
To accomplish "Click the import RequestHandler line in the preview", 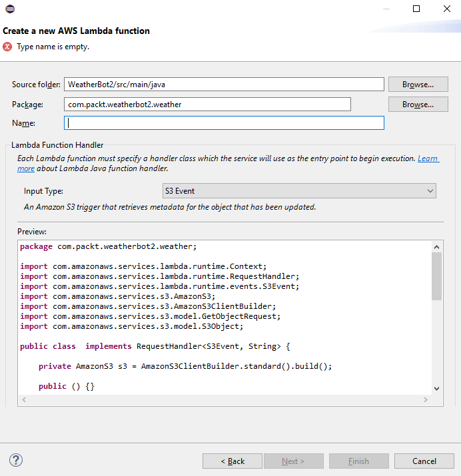I will (x=160, y=276).
